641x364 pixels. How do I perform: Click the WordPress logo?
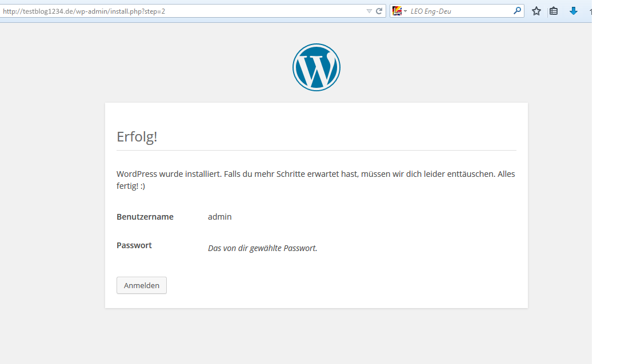point(317,67)
